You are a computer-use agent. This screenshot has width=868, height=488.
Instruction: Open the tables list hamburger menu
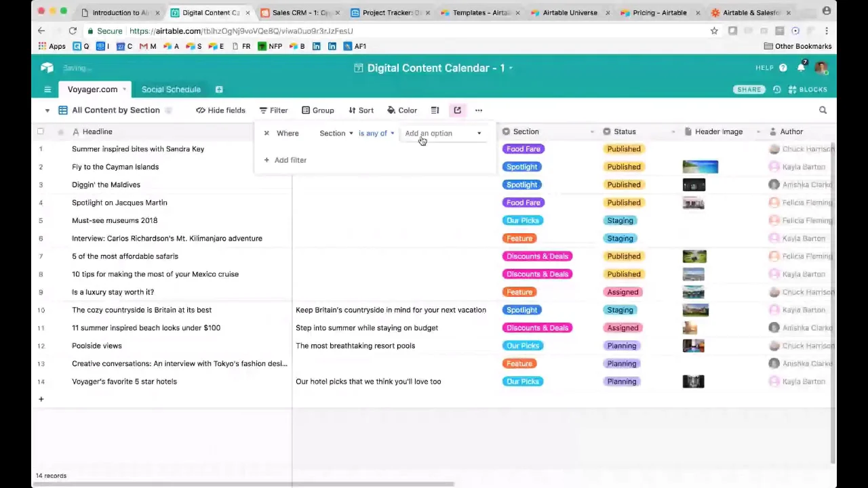click(47, 89)
